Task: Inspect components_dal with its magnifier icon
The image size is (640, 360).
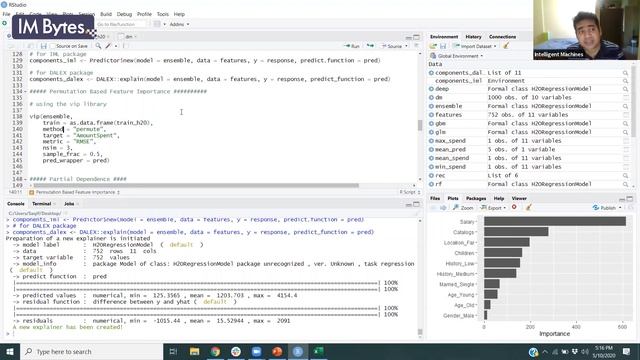Action: [x=625, y=73]
